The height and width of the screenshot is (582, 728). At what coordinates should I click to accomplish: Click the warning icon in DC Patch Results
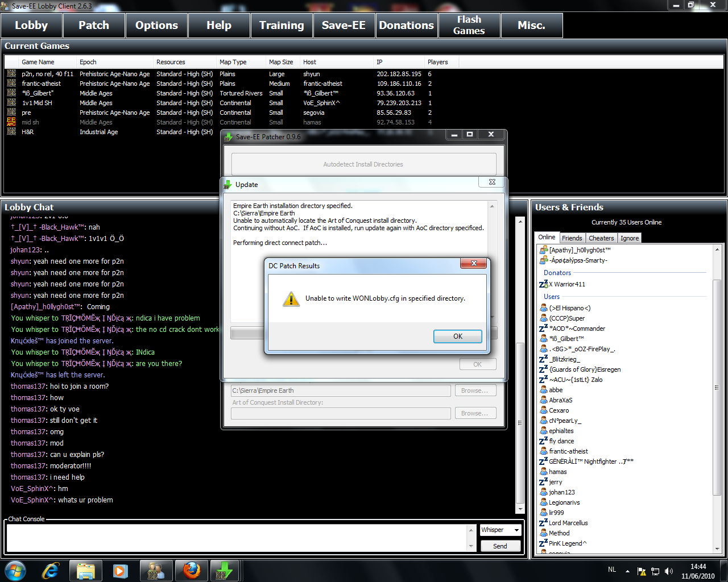pyautogui.click(x=291, y=299)
